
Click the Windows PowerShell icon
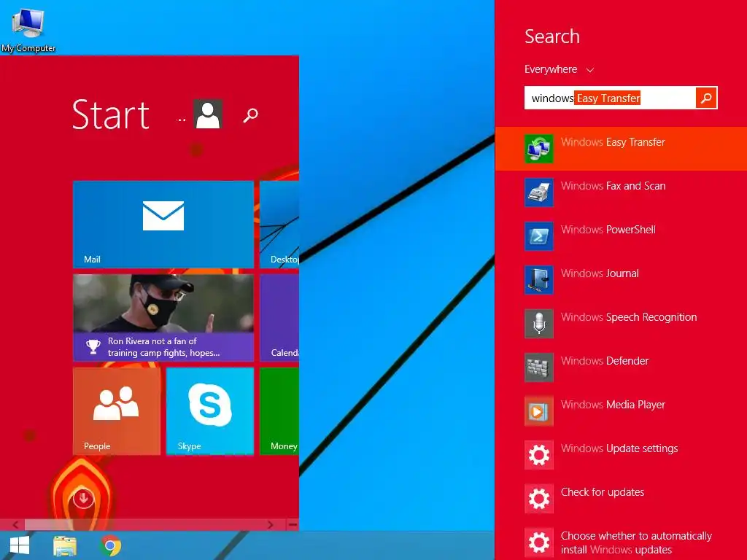tap(539, 236)
